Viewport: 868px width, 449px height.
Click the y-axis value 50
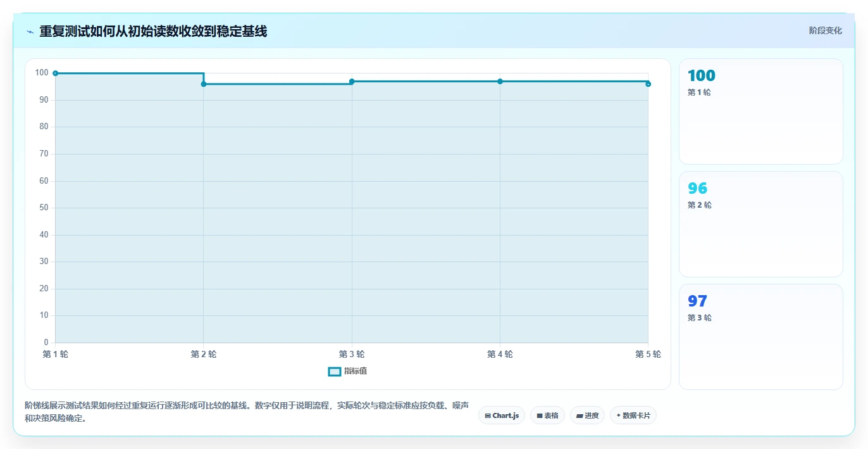click(x=44, y=208)
